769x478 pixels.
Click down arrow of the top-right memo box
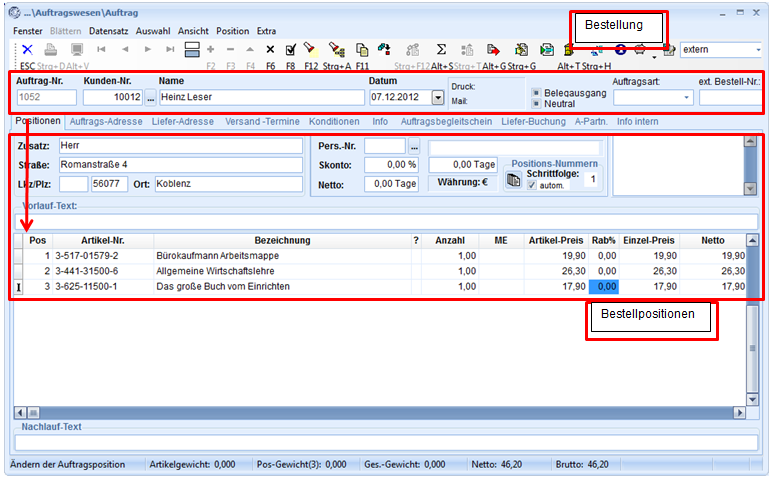click(x=750, y=188)
